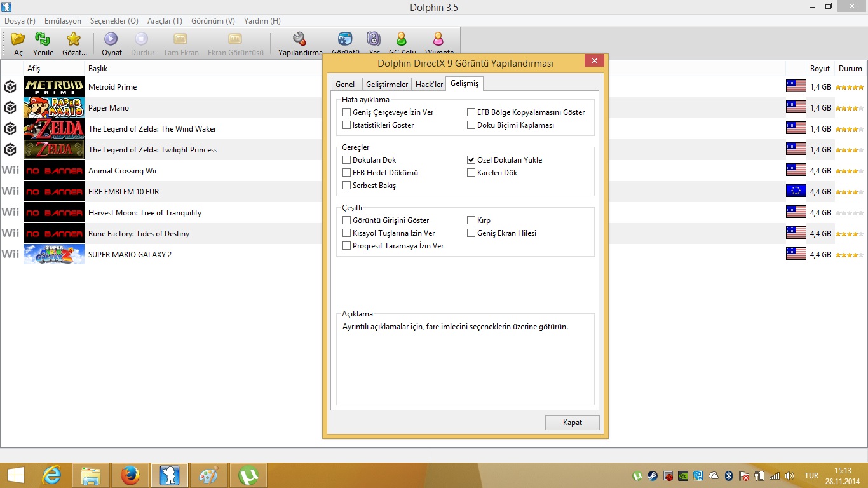Enable Kareleri Dök checkbox
The width and height of the screenshot is (868, 488).
click(471, 173)
